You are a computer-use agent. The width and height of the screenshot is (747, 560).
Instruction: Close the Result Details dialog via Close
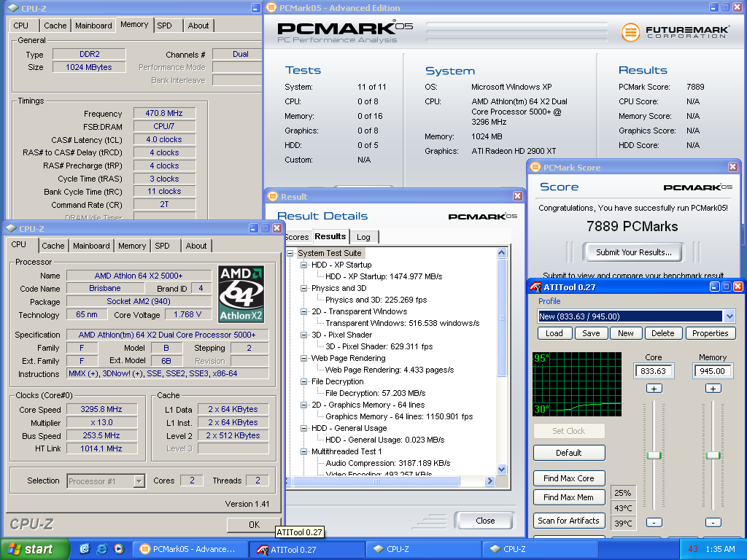coord(485,521)
